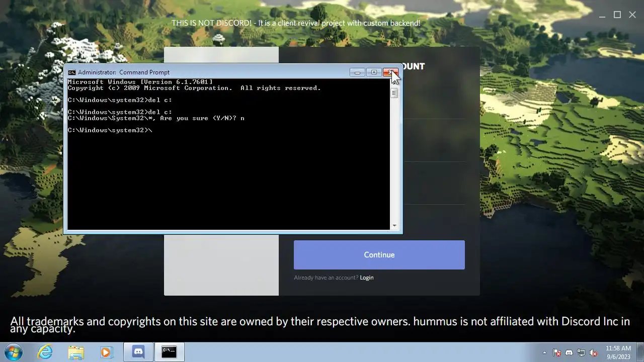Image resolution: width=644 pixels, height=362 pixels.
Task: Click the 'Are you sure (Y/N)?' line
Action: tap(156, 118)
